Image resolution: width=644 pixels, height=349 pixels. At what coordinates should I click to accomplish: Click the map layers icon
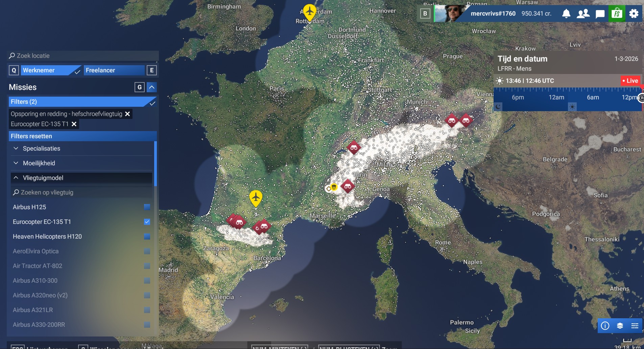(620, 326)
